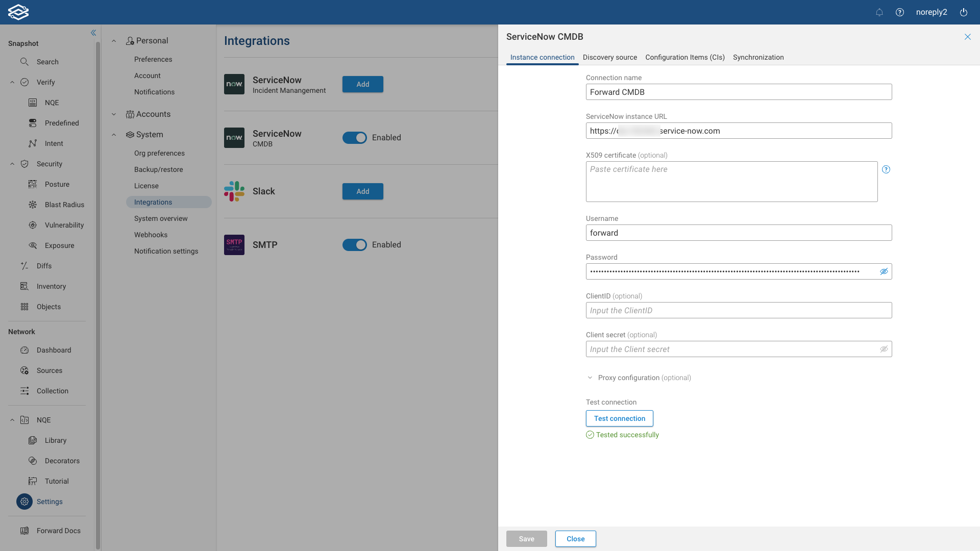Click the Test connection button
Image resolution: width=980 pixels, height=551 pixels.
point(619,418)
